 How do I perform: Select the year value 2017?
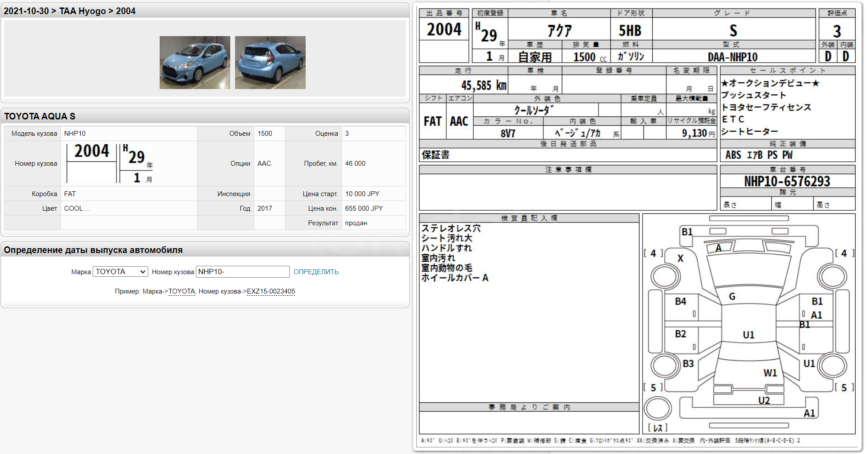(x=265, y=208)
